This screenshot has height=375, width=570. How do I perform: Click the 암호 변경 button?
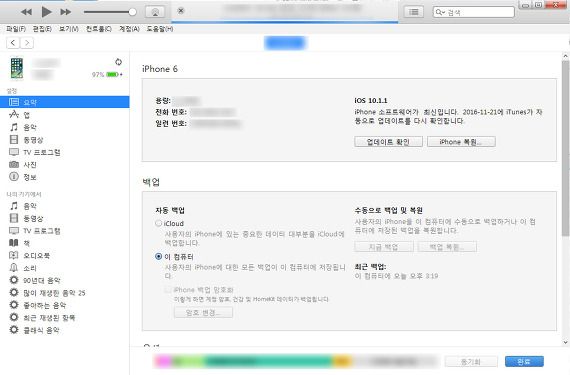203,312
